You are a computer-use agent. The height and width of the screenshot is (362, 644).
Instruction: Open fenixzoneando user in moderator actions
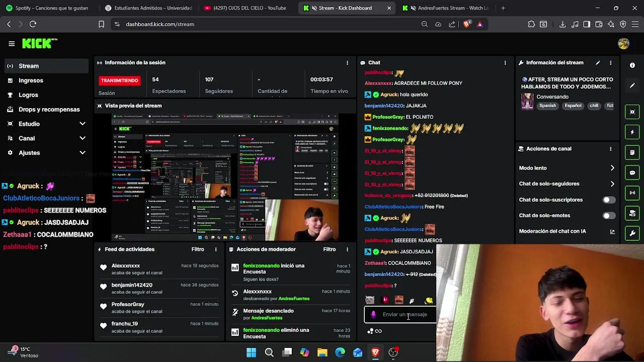click(261, 266)
